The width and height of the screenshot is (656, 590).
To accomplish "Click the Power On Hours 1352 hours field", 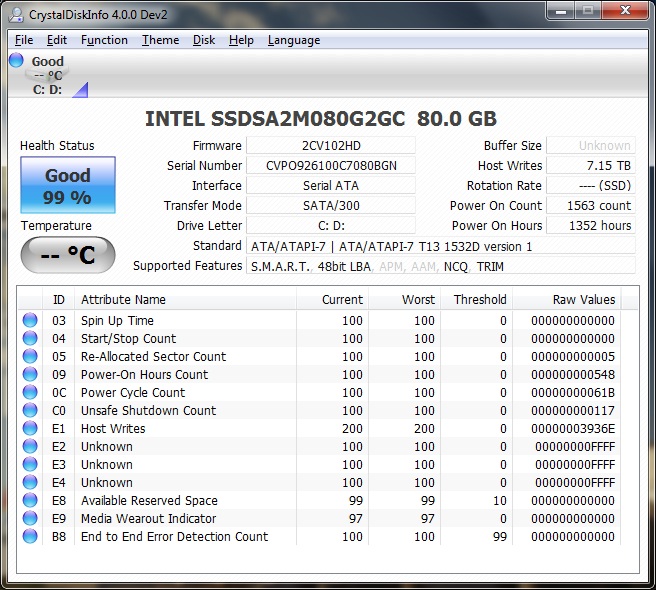I will click(x=591, y=226).
